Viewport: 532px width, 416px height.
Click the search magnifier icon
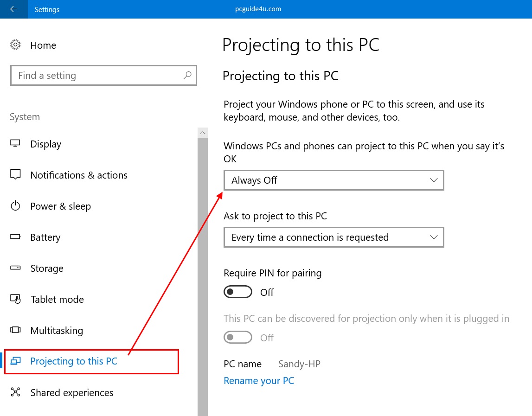(187, 75)
